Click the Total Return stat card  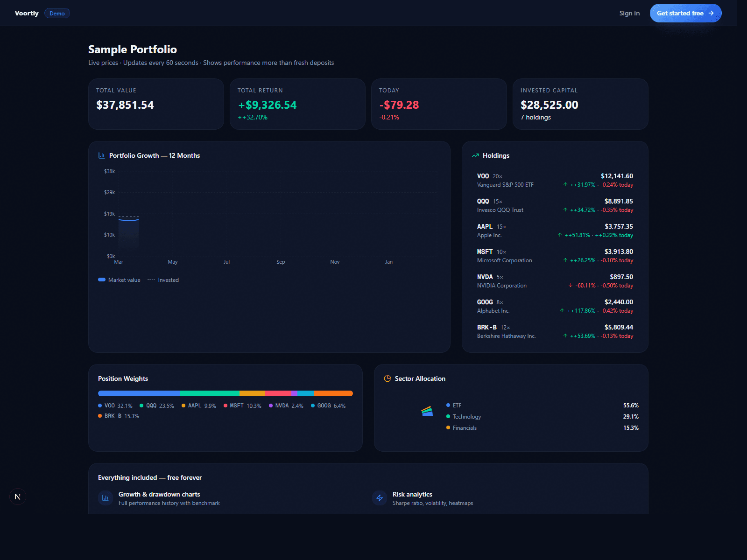297,104
